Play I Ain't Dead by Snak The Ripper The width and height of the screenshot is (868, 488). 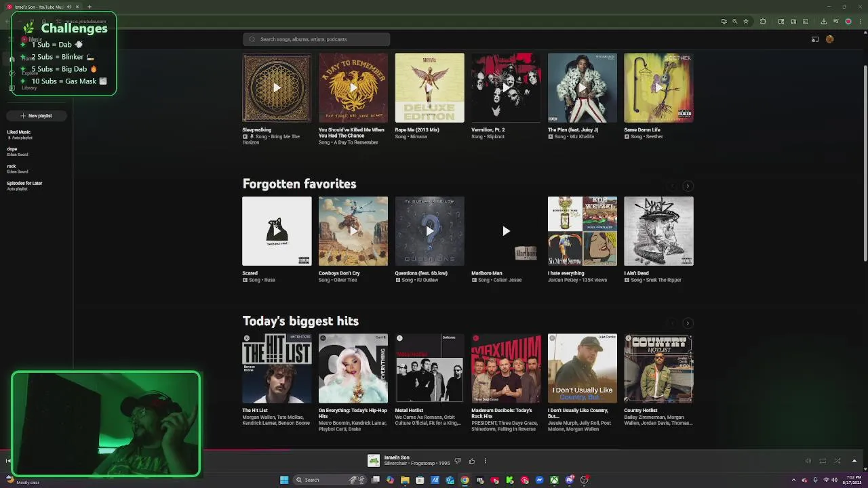(x=658, y=231)
